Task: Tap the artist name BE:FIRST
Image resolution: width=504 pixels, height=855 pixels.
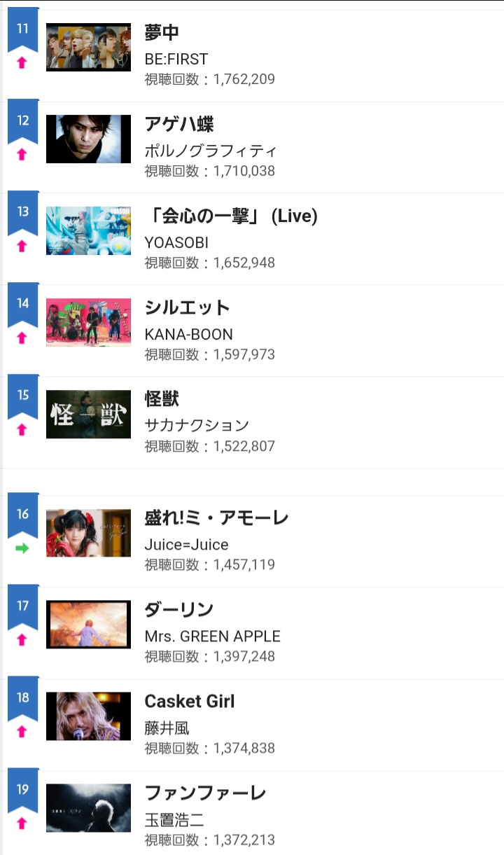Action: coord(176,60)
